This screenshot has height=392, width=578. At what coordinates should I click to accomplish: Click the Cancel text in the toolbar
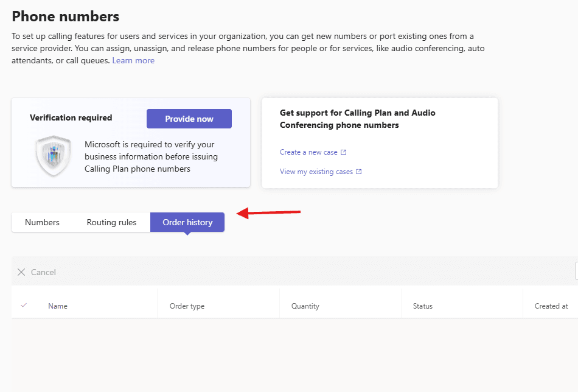[x=43, y=272]
